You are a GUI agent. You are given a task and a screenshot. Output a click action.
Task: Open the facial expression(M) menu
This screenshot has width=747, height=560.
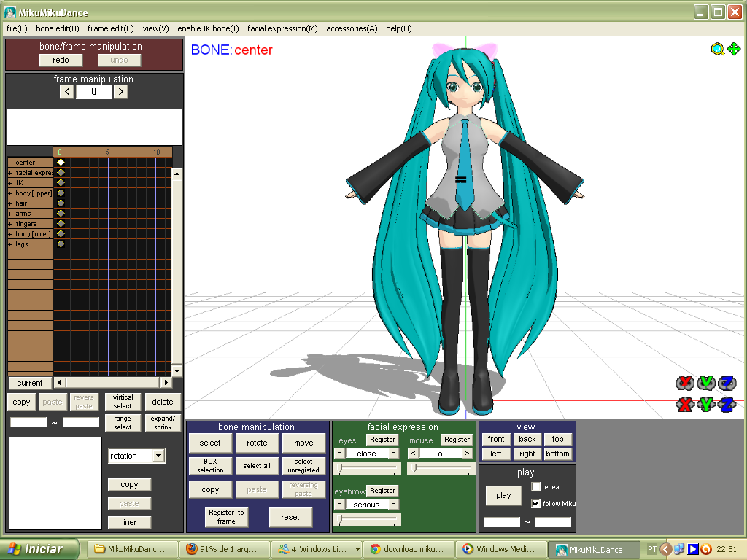282,28
